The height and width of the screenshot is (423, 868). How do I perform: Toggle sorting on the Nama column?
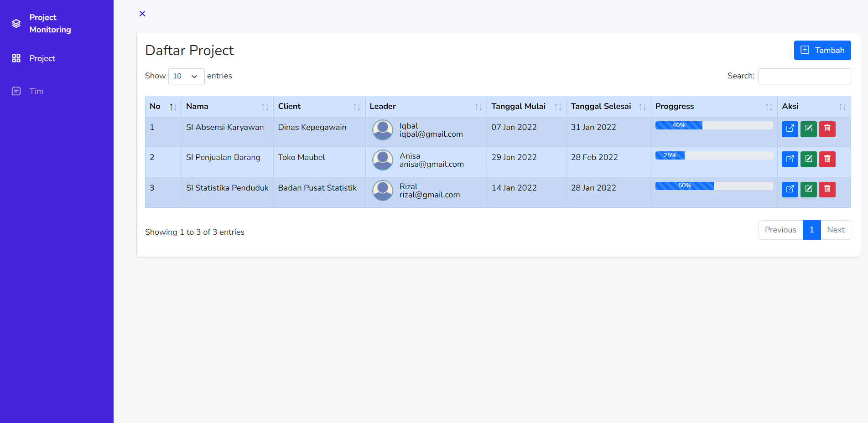tap(266, 106)
